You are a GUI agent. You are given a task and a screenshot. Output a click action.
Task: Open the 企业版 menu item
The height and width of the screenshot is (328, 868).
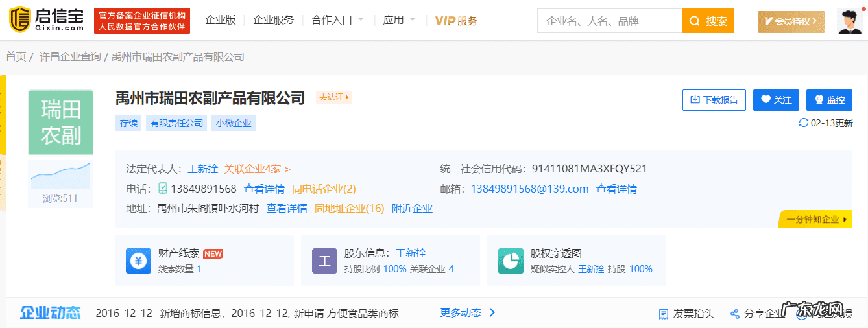pyautogui.click(x=221, y=20)
